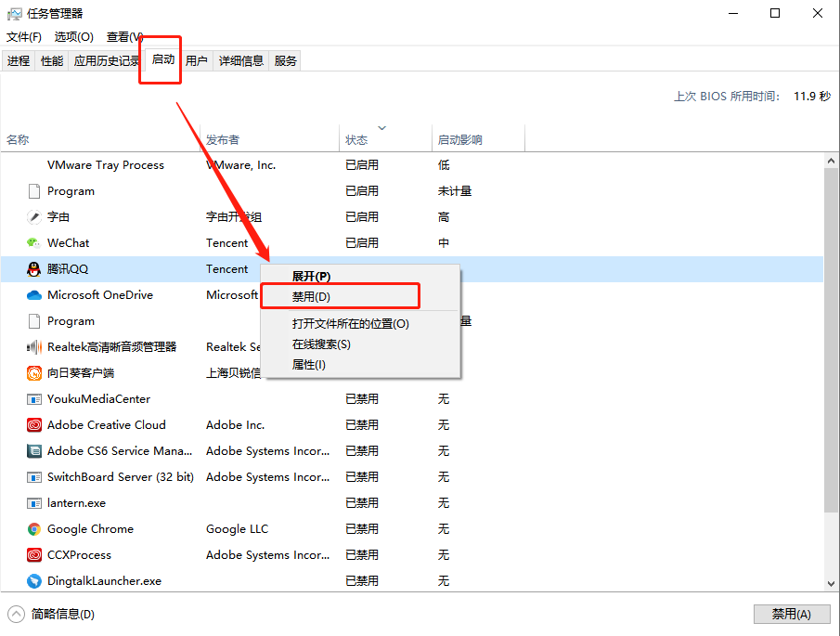Select the YoukuMediaCenter row
The image size is (840, 636).
(98, 399)
